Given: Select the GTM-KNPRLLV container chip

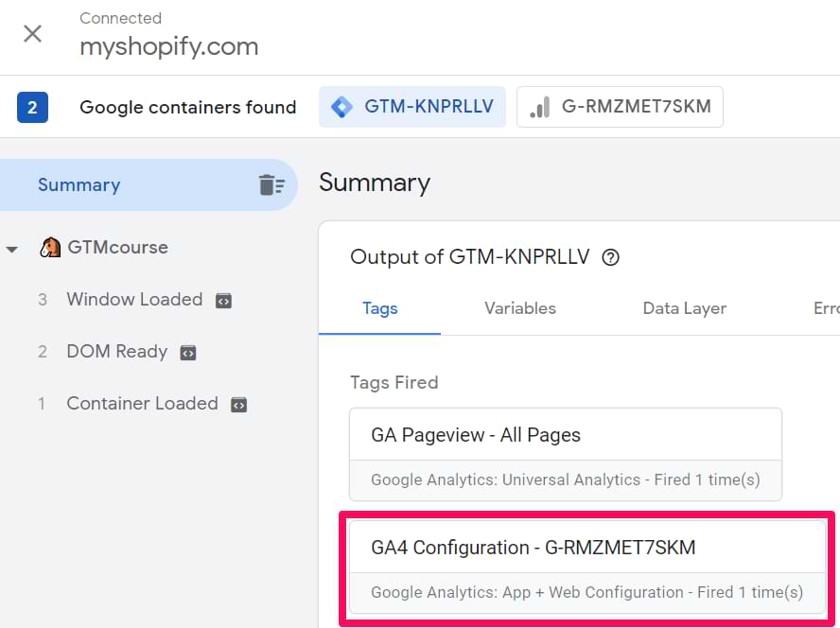Looking at the screenshot, I should 412,107.
